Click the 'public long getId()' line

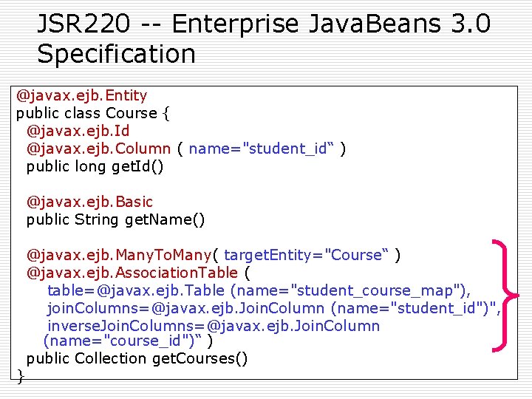click(x=95, y=166)
